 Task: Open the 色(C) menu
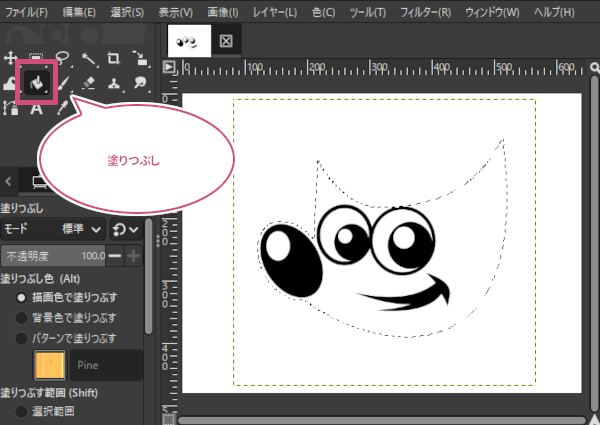[323, 13]
